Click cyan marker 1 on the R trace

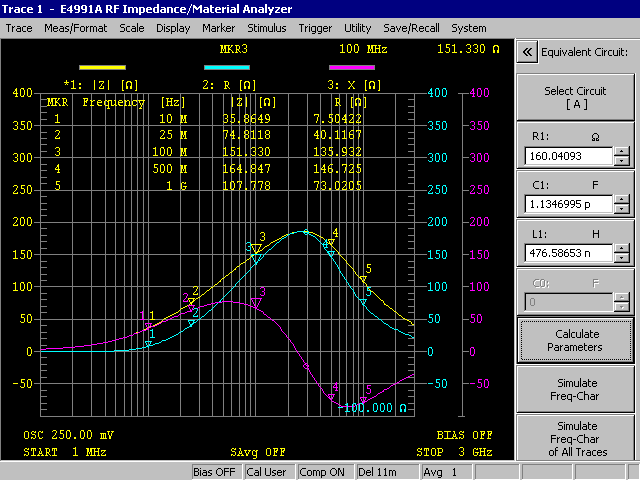pos(149,344)
